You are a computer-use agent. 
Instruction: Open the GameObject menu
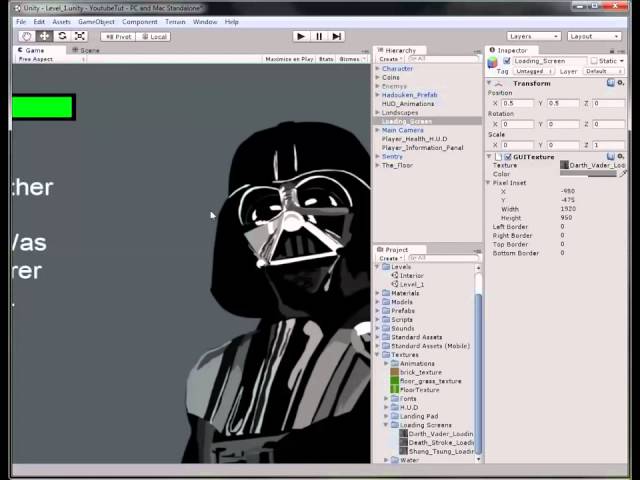(96, 22)
